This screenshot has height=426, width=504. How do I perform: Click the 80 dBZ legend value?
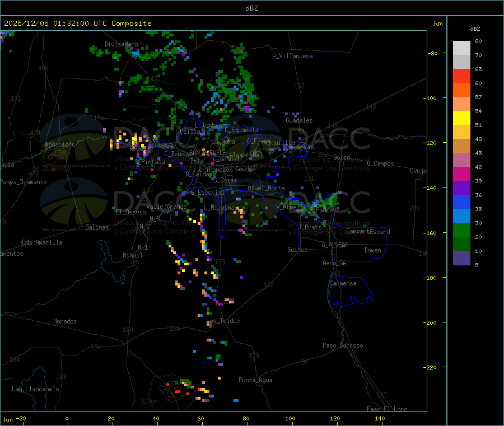pos(478,41)
